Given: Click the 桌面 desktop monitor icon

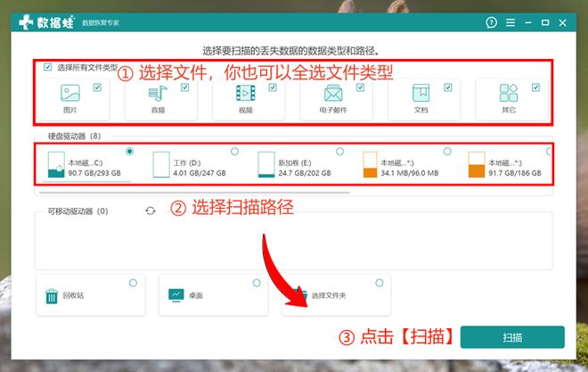Looking at the screenshot, I should pos(176,295).
